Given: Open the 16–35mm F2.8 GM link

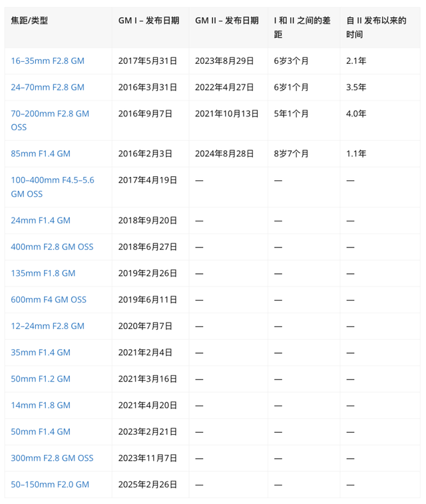Looking at the screenshot, I should 47,61.
